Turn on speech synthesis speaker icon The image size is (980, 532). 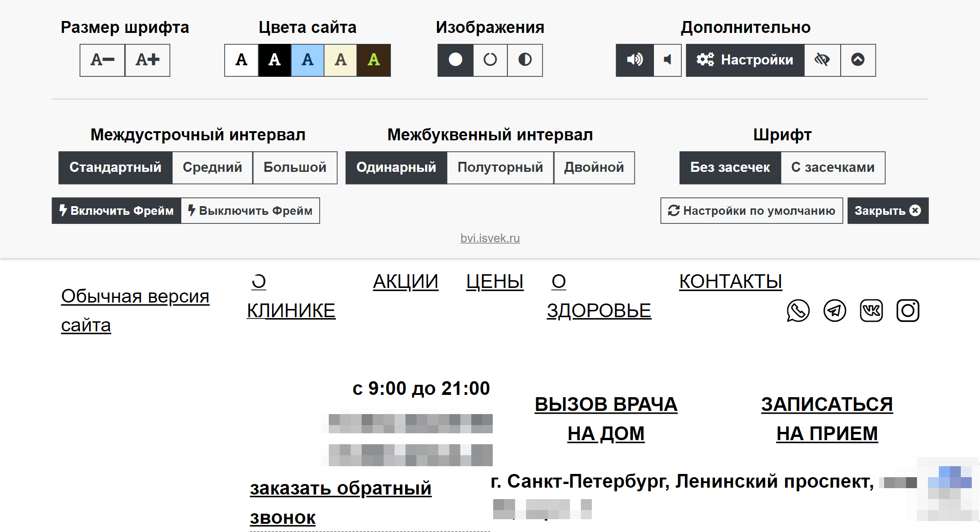pyautogui.click(x=634, y=60)
